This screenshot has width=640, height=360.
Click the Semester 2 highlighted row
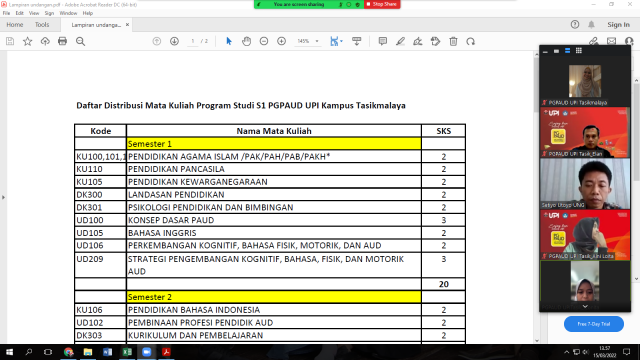click(x=274, y=297)
